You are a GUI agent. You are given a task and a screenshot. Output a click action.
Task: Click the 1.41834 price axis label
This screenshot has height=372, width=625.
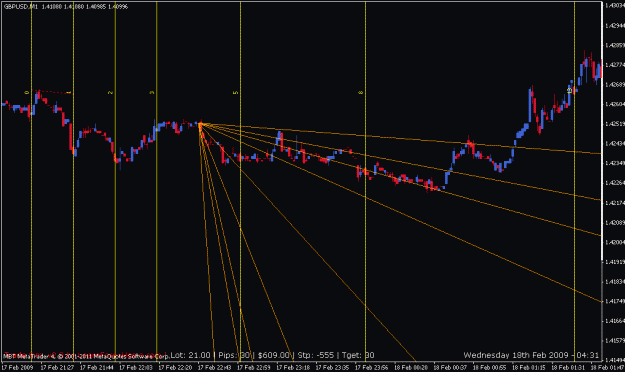615,281
